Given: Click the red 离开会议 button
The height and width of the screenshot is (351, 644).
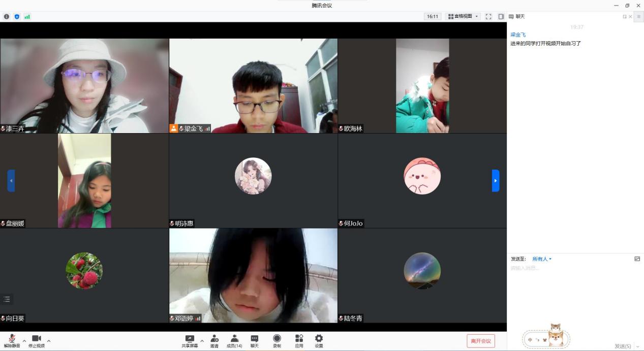Looking at the screenshot, I should 480,341.
